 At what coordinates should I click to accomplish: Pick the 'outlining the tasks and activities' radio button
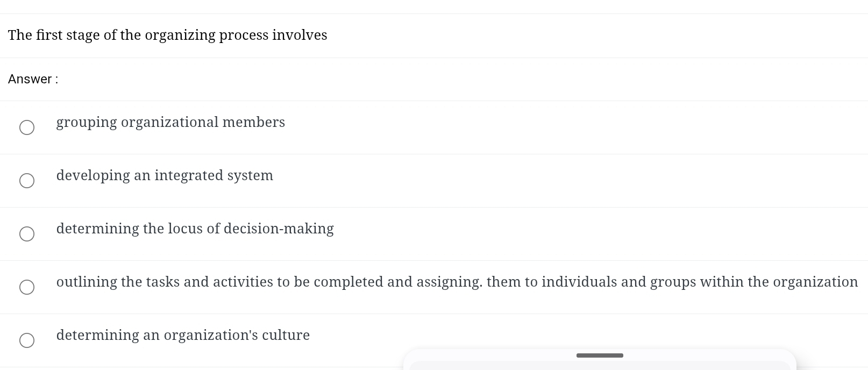[x=27, y=287]
